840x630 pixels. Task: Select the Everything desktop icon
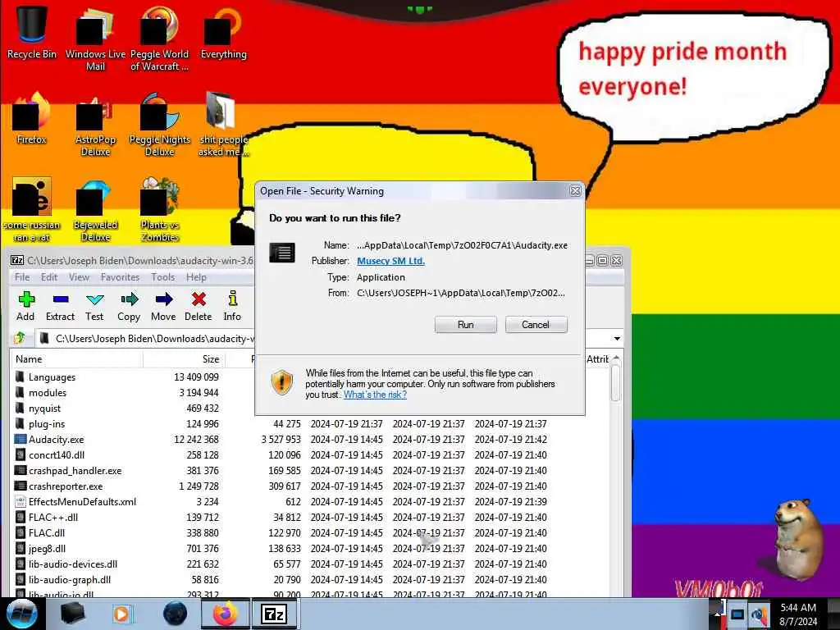[223, 32]
